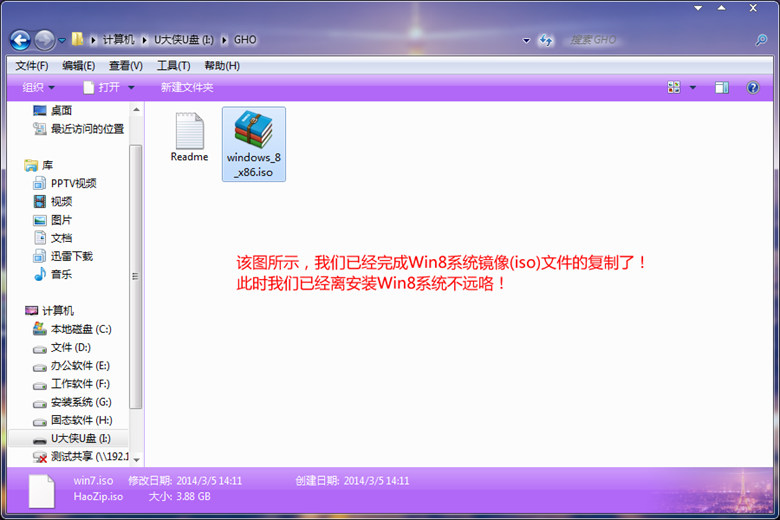Click GHO in the address breadcrumb
Screen dimensions: 780x520
(x=245, y=40)
